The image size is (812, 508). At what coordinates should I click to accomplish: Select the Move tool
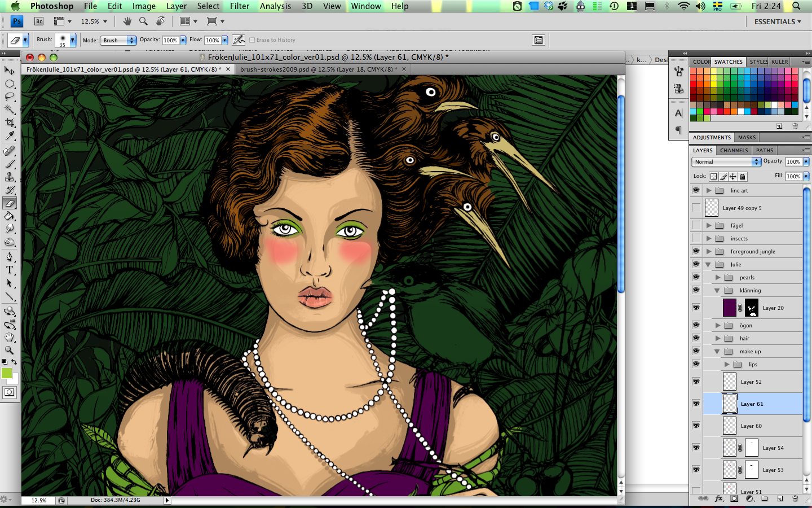[10, 71]
